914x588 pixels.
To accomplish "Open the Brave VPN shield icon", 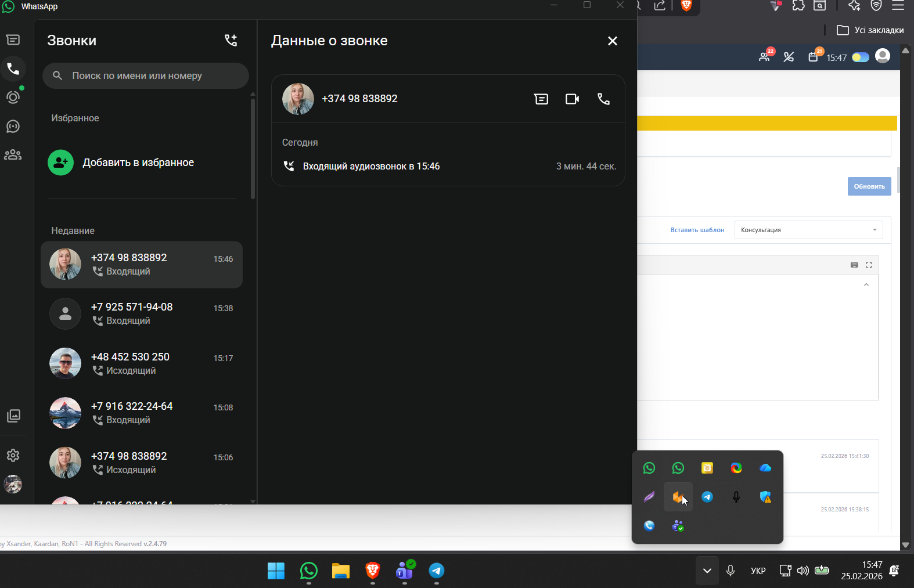I will coord(876,6).
